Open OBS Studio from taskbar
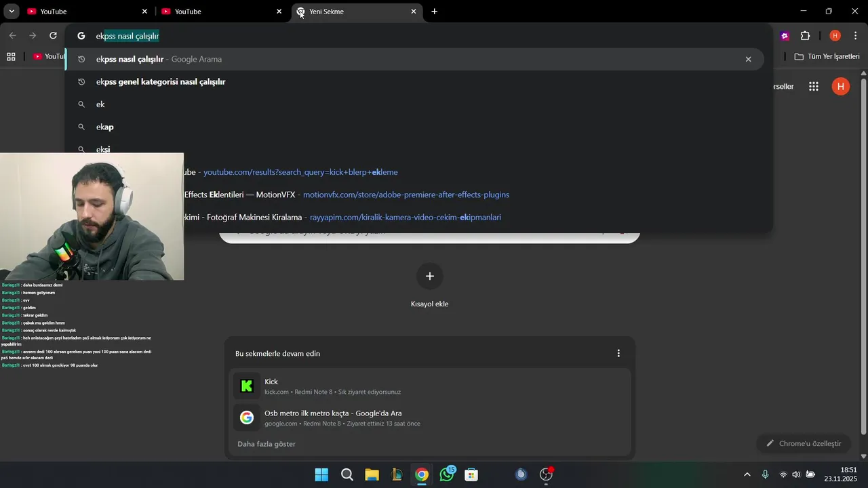Screen dimensions: 868x488 [546, 474]
